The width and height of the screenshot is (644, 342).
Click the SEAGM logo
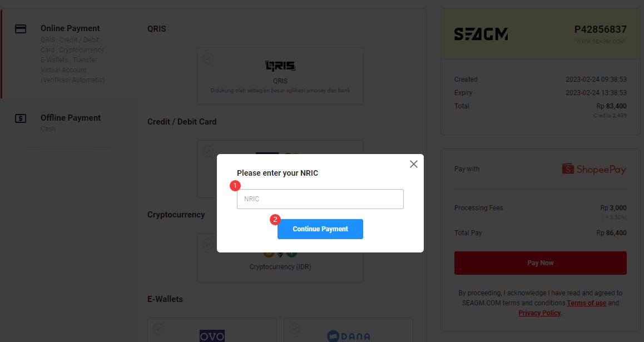point(481,34)
